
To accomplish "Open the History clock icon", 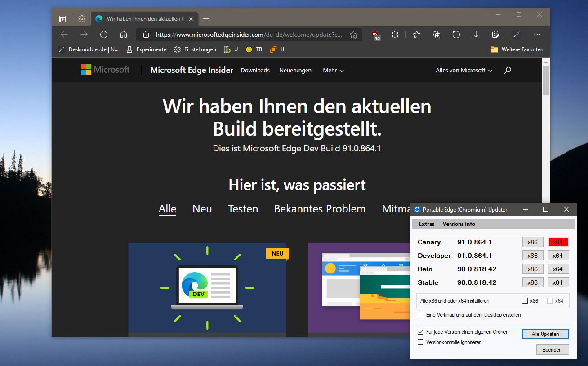I will point(456,35).
